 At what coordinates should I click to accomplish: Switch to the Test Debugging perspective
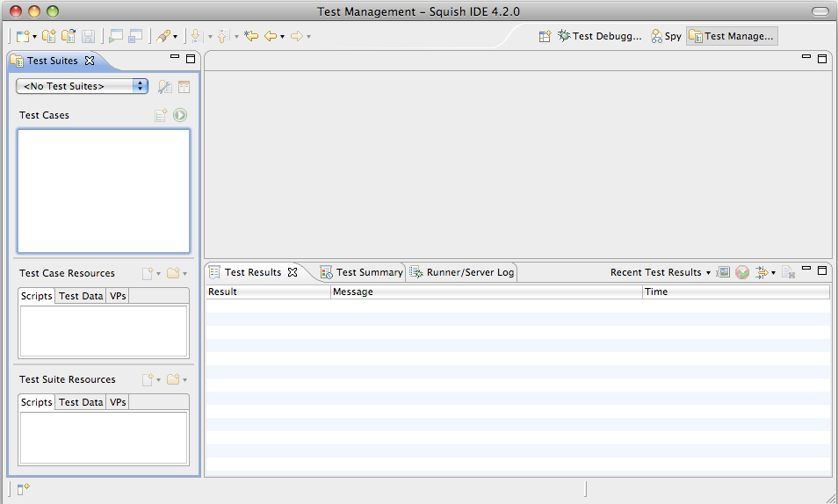(x=599, y=36)
